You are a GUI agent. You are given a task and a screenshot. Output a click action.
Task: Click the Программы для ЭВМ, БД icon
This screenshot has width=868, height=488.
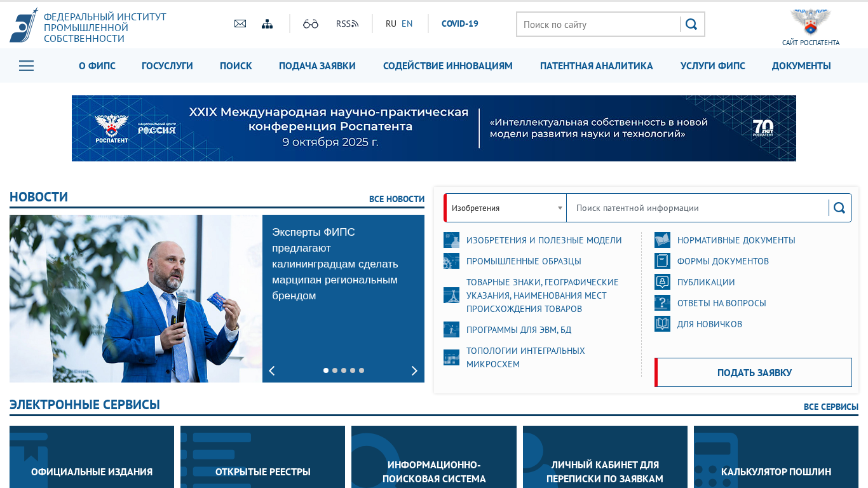[x=451, y=330]
